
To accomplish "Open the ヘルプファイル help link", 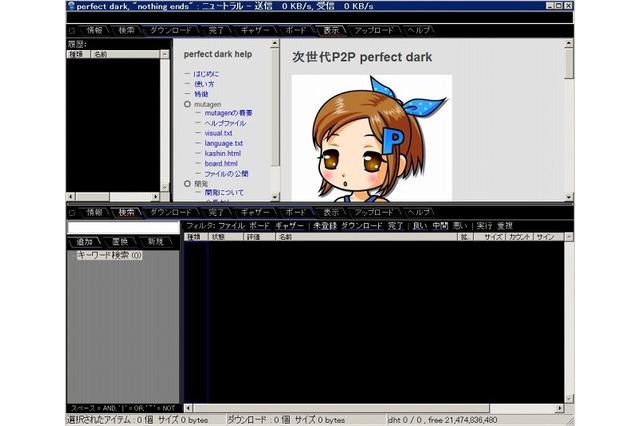I will [x=225, y=123].
